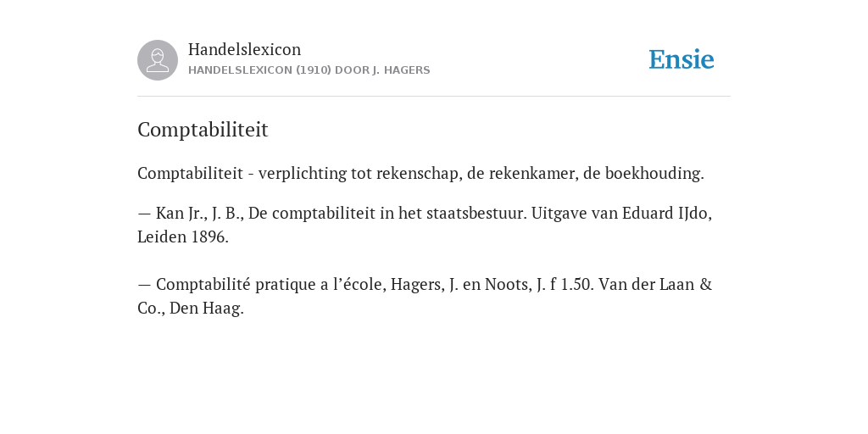Click the title 'De comptabiliteit in het staatsbestuur'
The height and width of the screenshot is (434, 868).
(387, 213)
